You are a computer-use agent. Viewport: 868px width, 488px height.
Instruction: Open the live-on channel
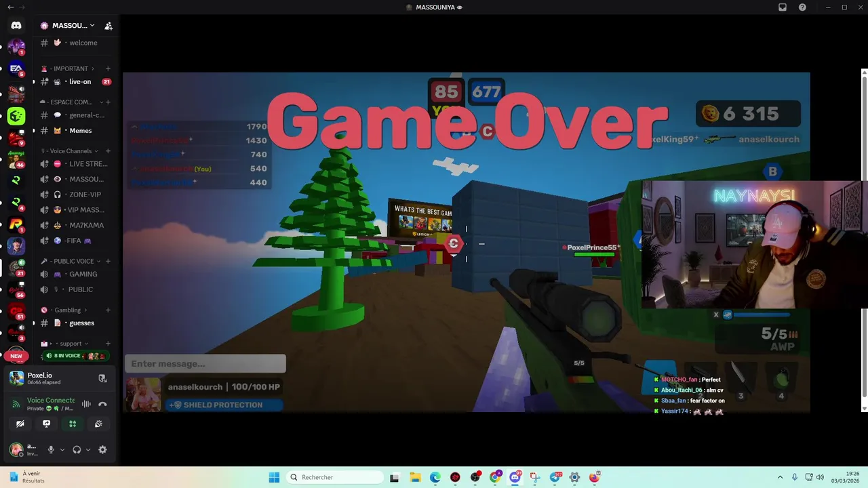[75, 81]
